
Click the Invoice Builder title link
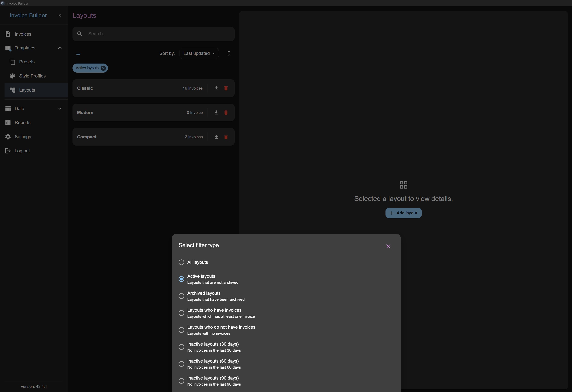click(28, 15)
